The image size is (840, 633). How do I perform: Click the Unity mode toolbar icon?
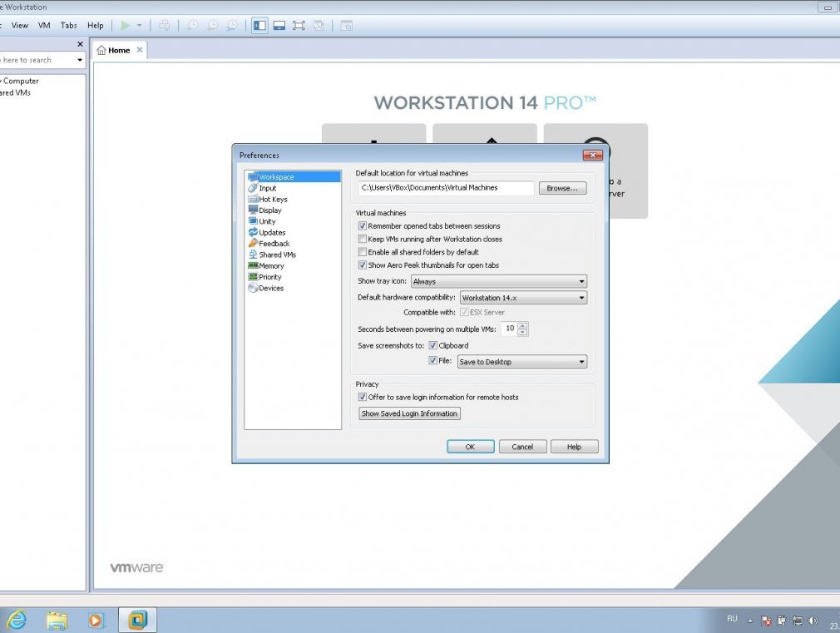(319, 25)
